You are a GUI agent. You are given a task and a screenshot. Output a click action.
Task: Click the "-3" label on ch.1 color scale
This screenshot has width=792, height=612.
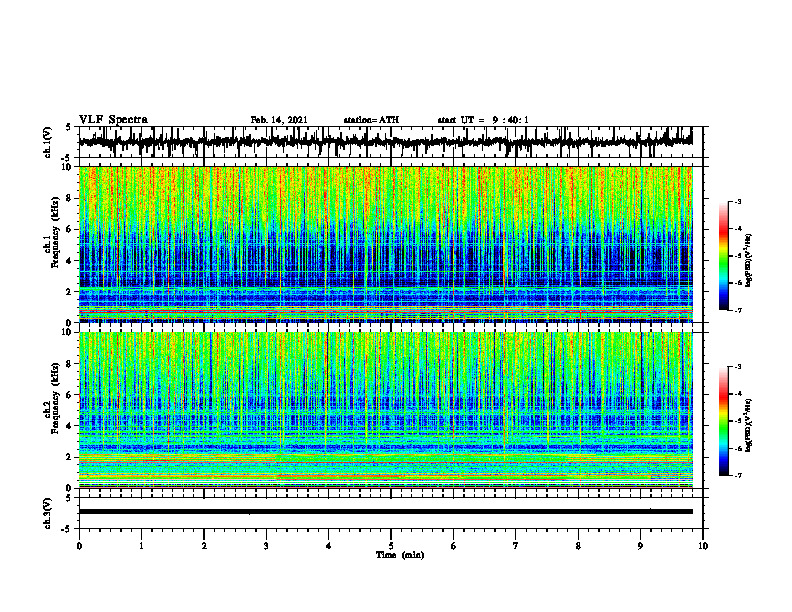coord(738,202)
